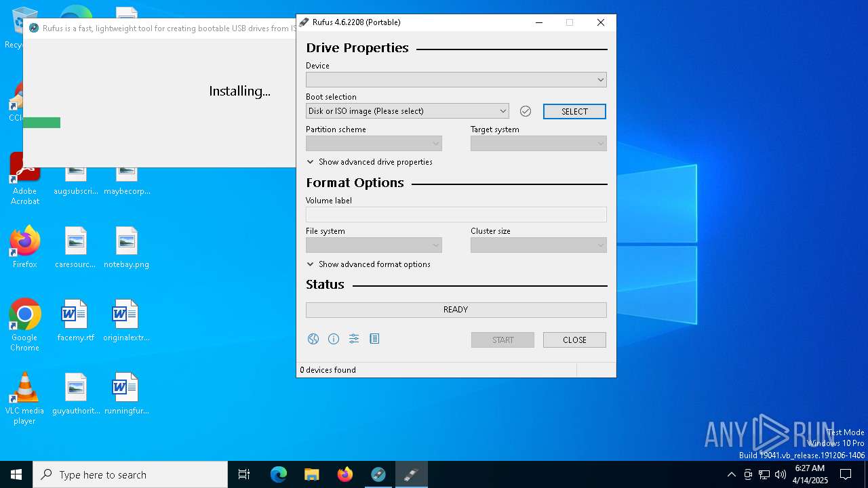Viewport: 868px width, 488px height.
Task: Open Task View on taskbar
Action: [x=244, y=474]
